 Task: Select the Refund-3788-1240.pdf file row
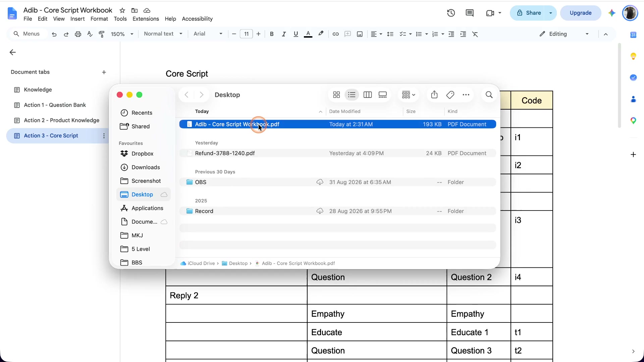point(338,153)
